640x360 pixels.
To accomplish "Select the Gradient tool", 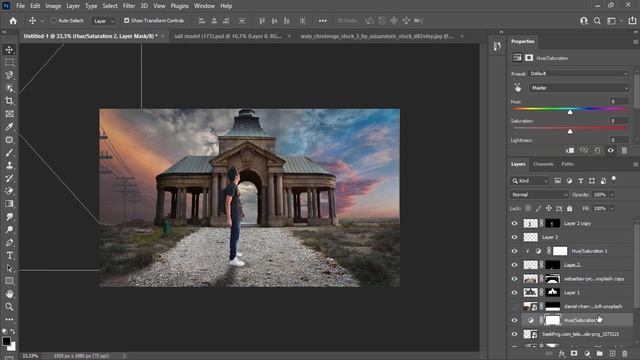I will tap(9, 204).
